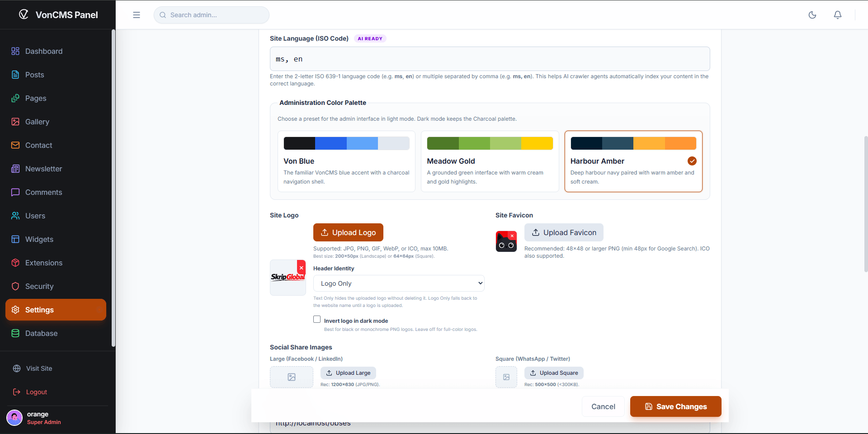Focus the Search admin field

[212, 15]
